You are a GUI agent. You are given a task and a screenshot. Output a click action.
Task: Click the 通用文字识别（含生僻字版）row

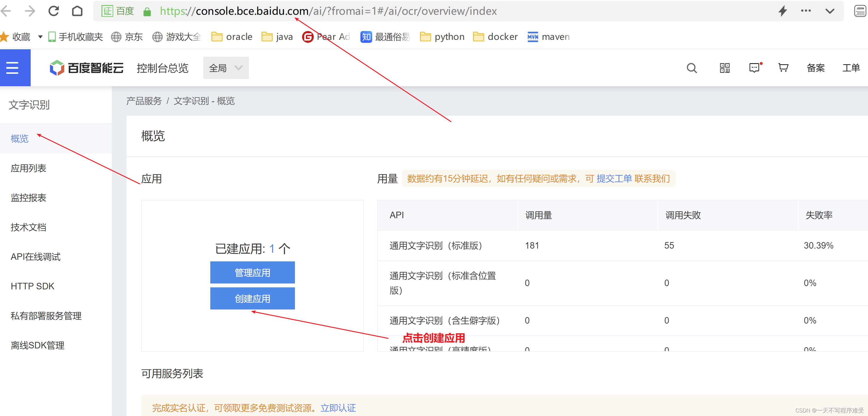click(622, 321)
